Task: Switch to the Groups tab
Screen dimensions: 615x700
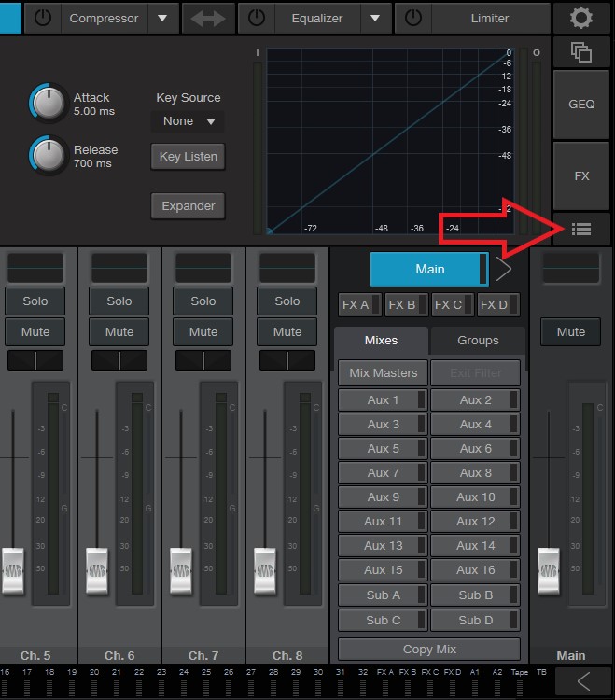Action: [478, 341]
